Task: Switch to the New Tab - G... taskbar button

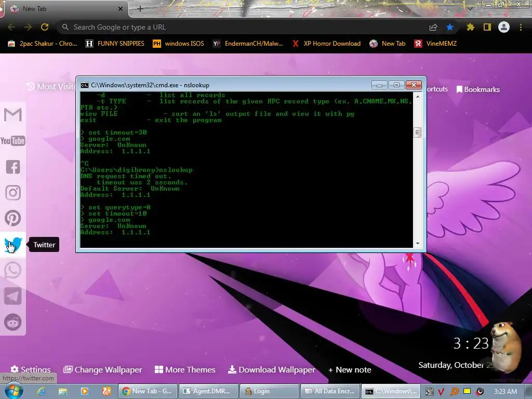Action: [x=148, y=391]
